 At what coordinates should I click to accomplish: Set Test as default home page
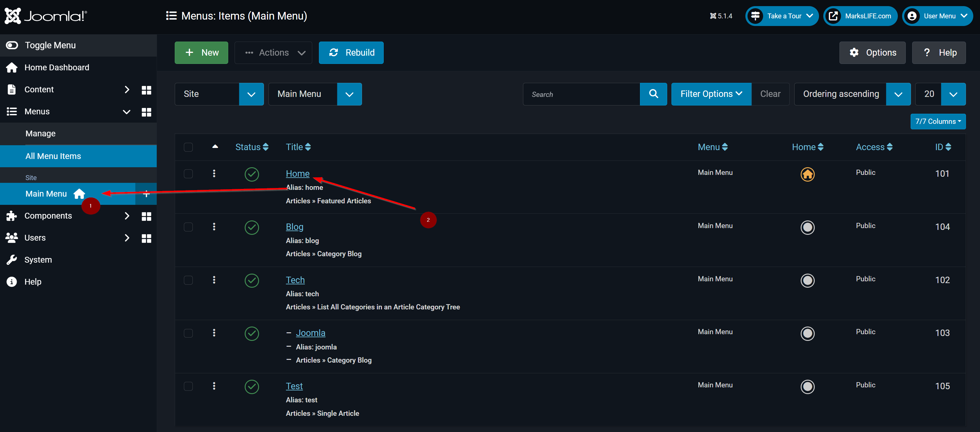807,387
